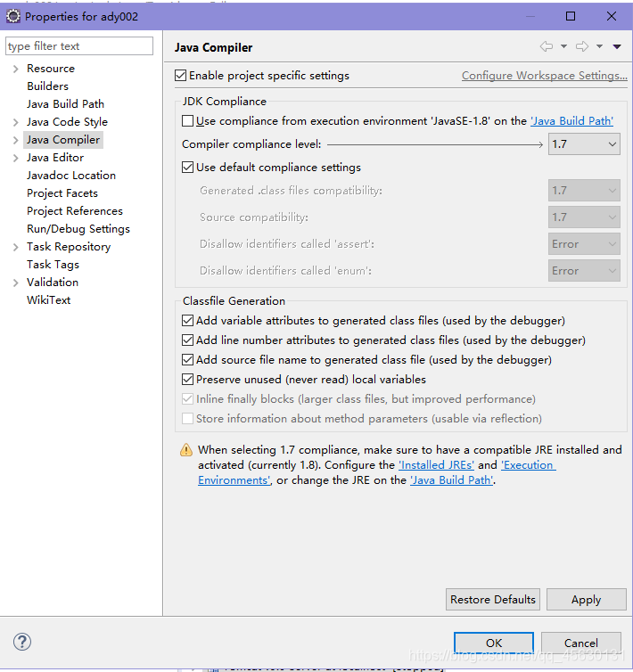Screen dimensions: 633x672
Task: Expand the Task Repository node
Action: 16,247
